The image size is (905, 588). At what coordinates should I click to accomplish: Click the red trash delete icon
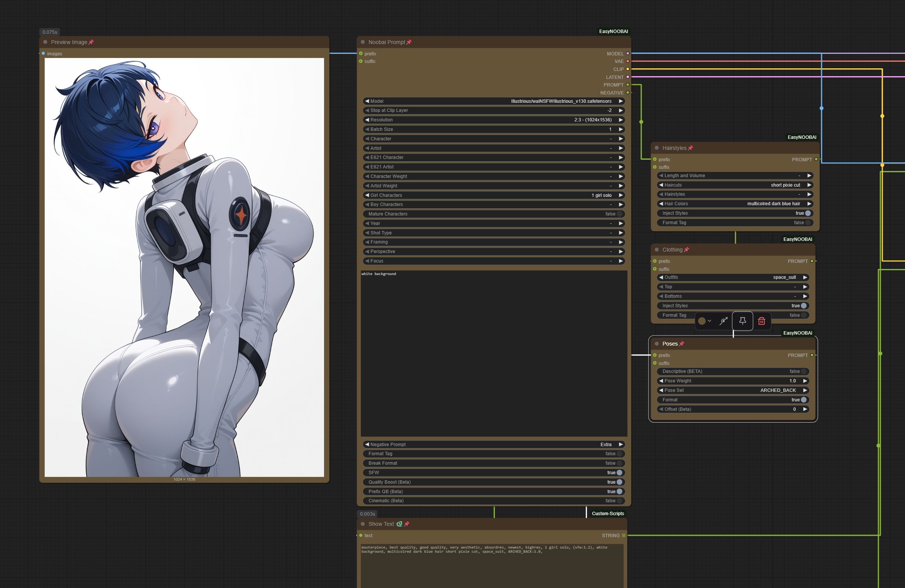[761, 321]
